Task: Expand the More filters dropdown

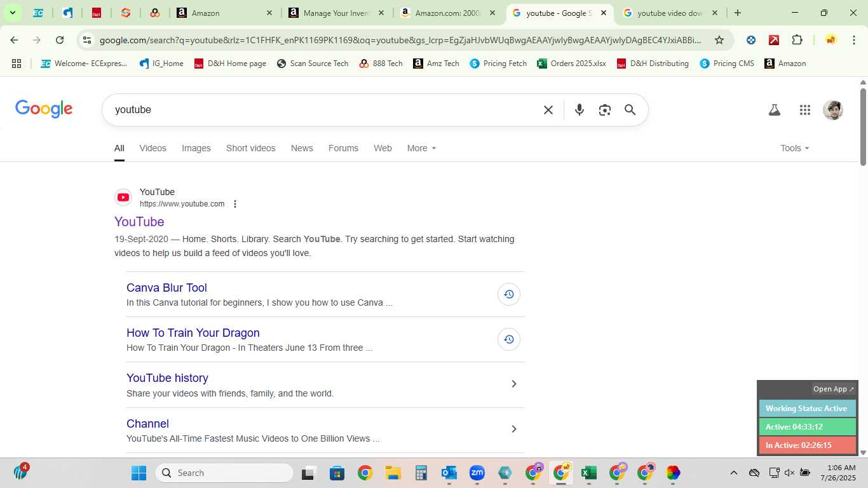Action: click(422, 148)
